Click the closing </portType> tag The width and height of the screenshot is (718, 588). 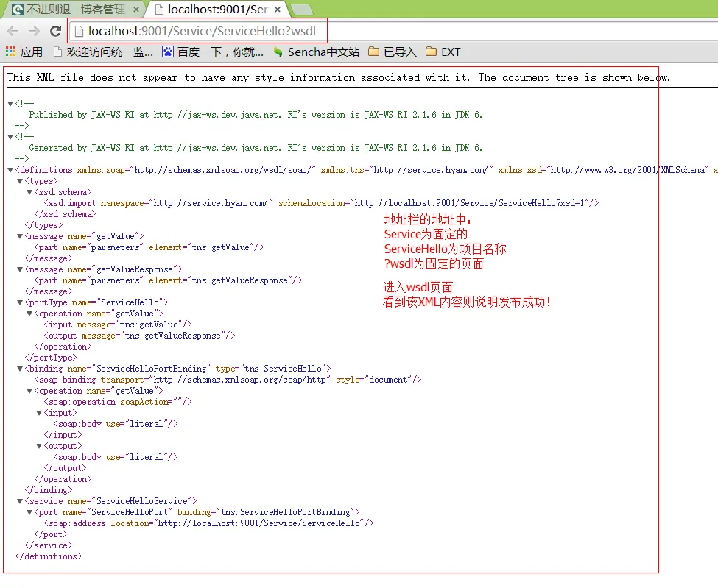pos(51,358)
